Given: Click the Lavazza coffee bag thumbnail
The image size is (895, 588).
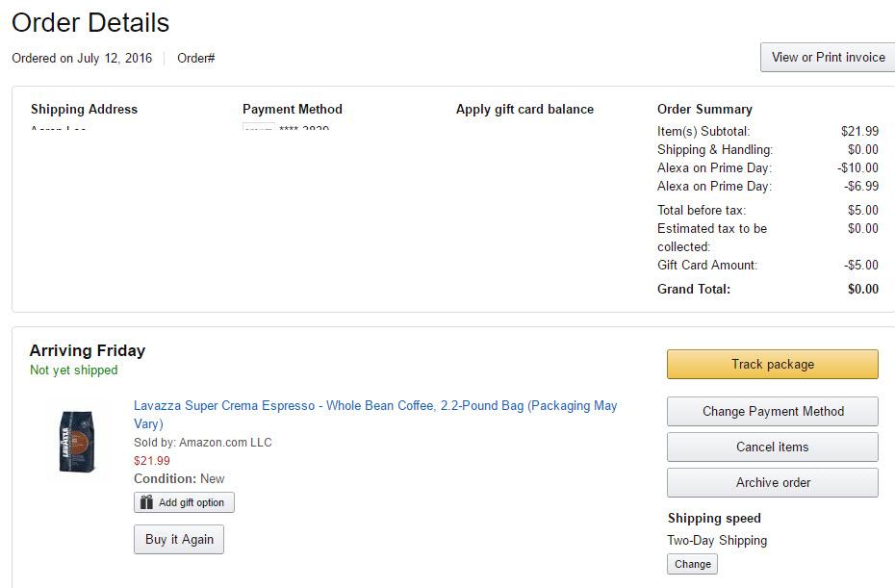Looking at the screenshot, I should tap(78, 442).
